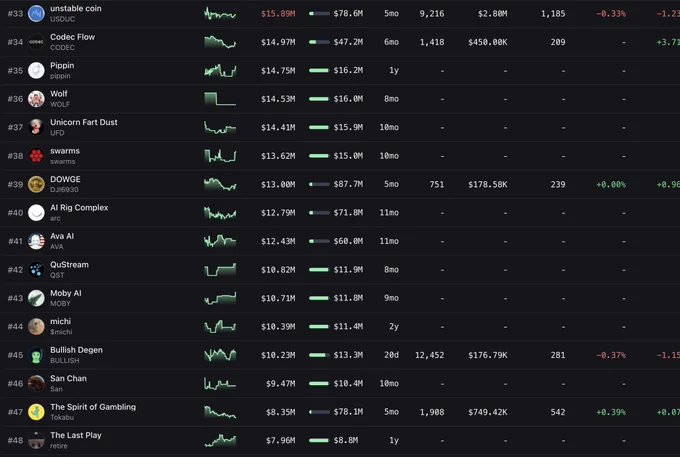Select The Last Play retire row
This screenshot has height=457, width=680.
[340, 441]
